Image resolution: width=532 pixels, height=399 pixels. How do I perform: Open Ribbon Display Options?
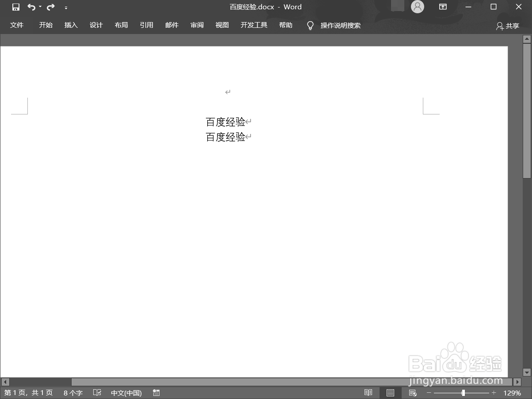pyautogui.click(x=443, y=7)
